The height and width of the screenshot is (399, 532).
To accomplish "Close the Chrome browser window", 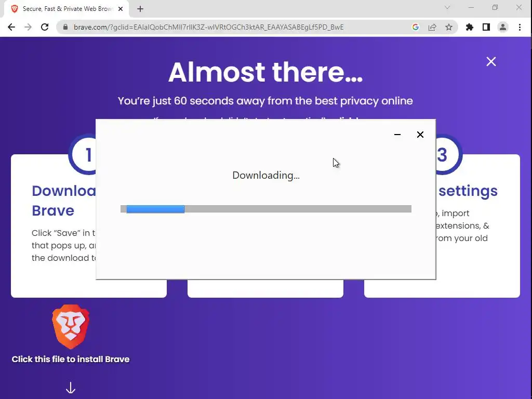I will click(519, 7).
